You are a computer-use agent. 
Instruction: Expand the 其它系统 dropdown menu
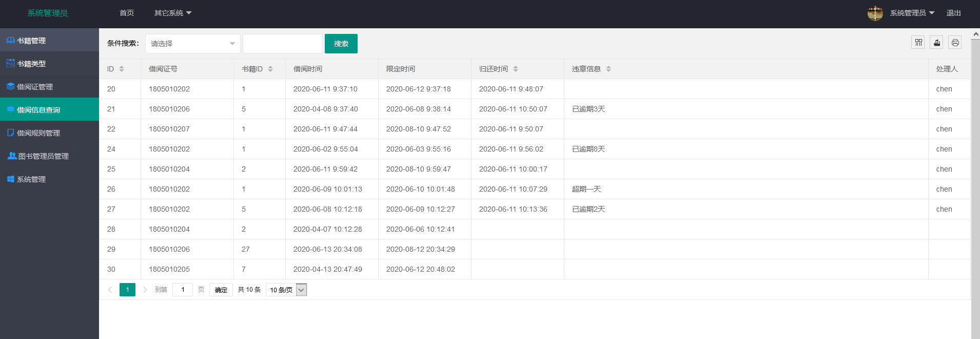click(173, 13)
